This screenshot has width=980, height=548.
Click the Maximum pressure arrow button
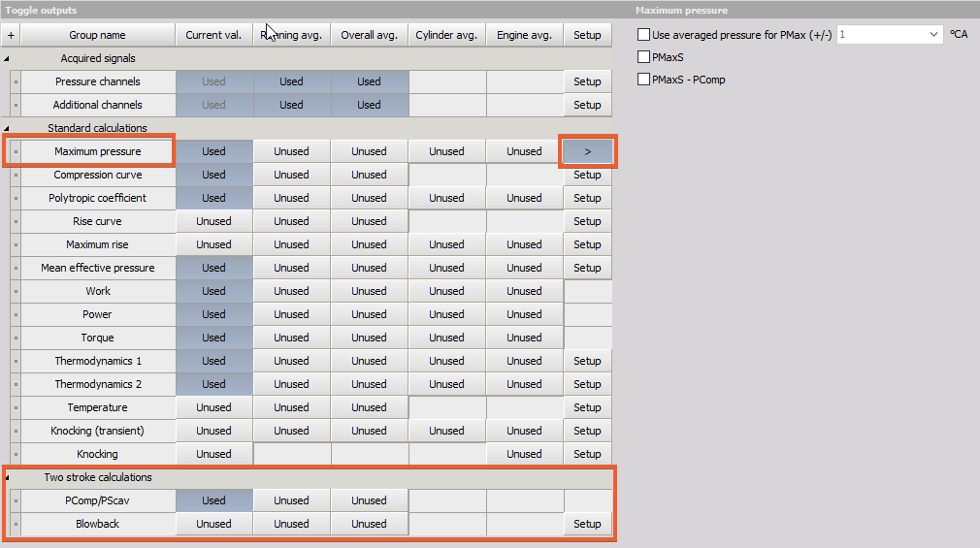pyautogui.click(x=587, y=152)
